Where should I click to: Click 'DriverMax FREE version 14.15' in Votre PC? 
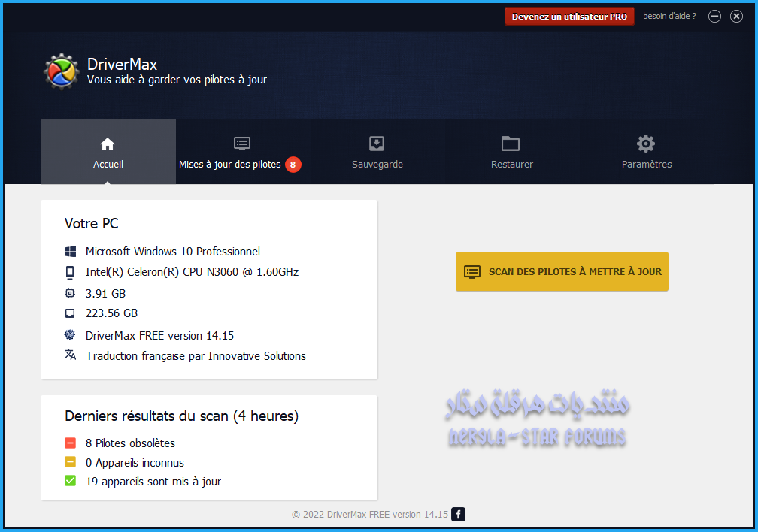pos(159,335)
